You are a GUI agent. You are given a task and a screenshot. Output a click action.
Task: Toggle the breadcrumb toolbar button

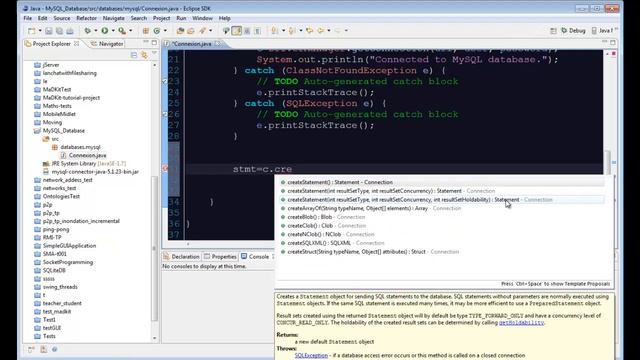point(226,31)
